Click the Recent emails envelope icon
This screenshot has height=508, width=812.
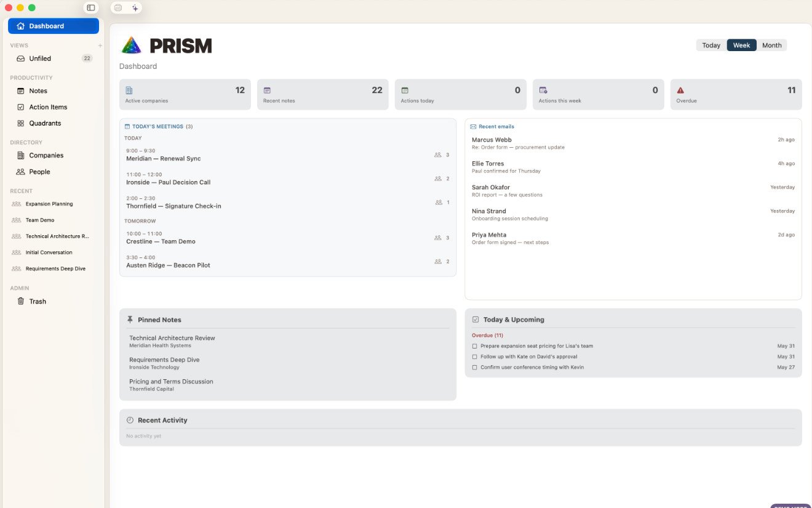(x=473, y=127)
